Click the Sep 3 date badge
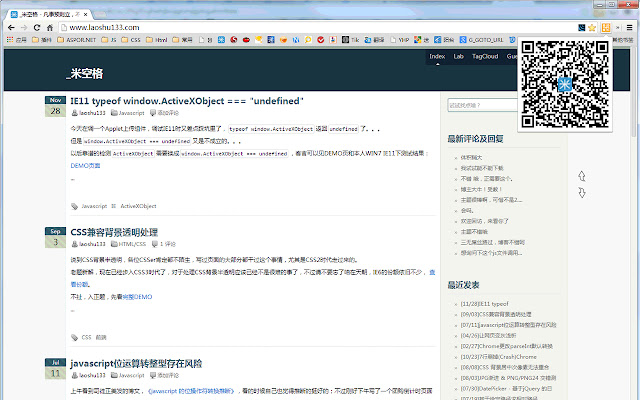Image resolution: width=640 pixels, height=400 pixels. 56,238
